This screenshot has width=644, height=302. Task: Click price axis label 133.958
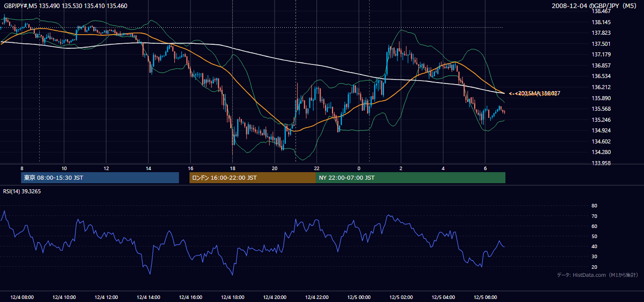(x=601, y=163)
